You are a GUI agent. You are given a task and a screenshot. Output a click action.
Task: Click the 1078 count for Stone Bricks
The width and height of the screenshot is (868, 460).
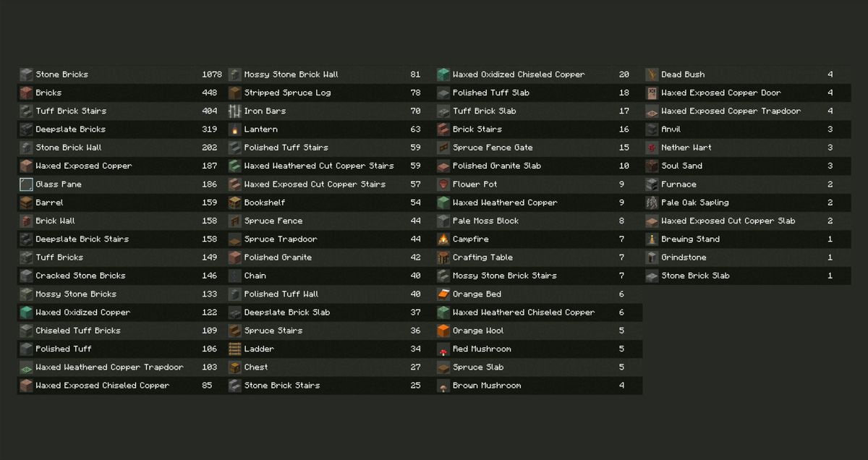212,74
